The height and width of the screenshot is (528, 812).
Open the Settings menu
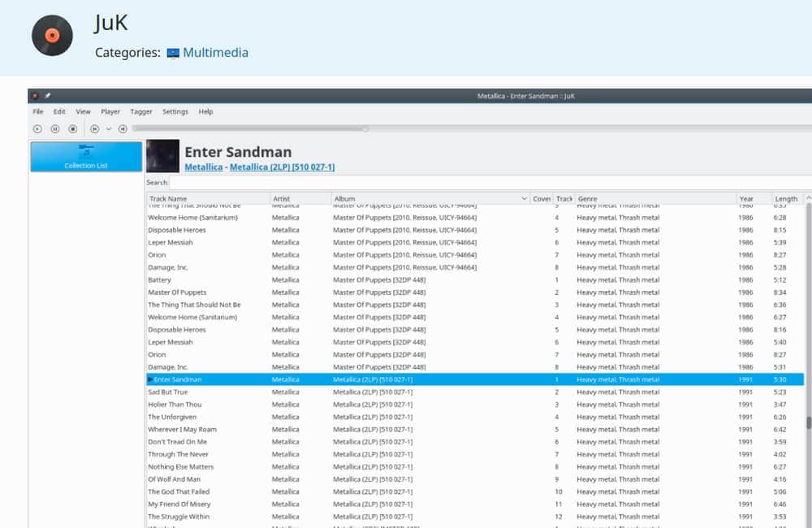tap(175, 111)
